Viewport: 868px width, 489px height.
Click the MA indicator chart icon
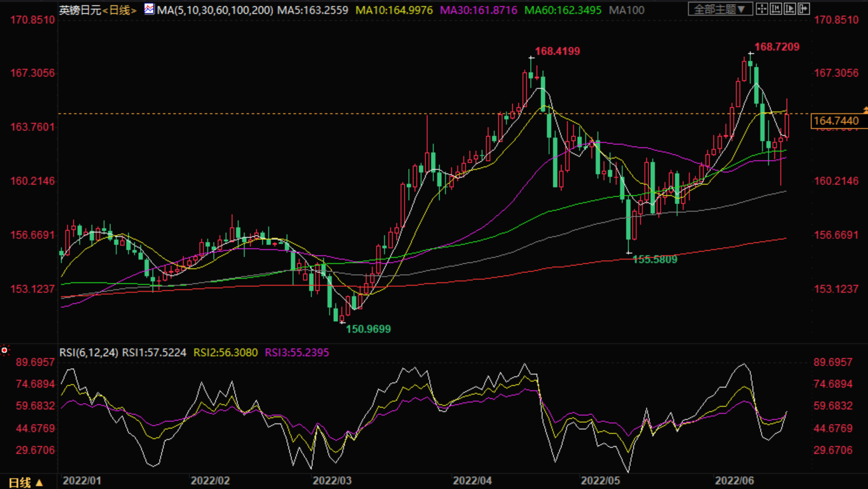tap(149, 9)
